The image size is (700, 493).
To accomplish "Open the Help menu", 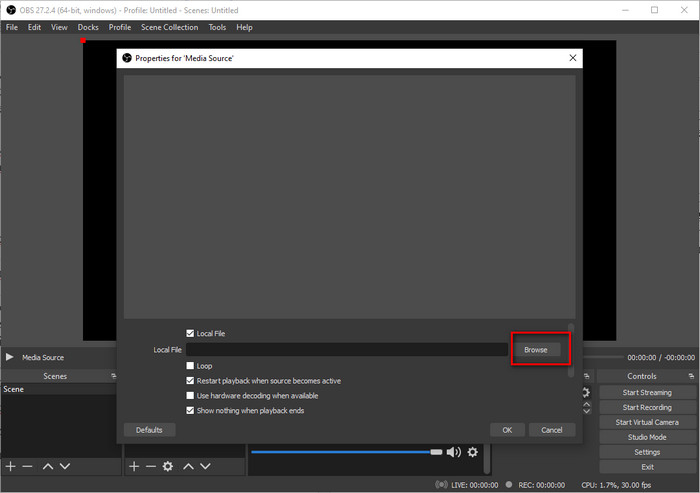I will point(245,27).
